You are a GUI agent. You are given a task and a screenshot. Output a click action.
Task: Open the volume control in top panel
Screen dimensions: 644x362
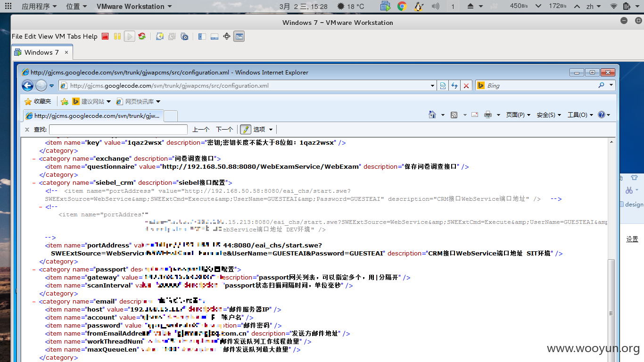point(435,6)
